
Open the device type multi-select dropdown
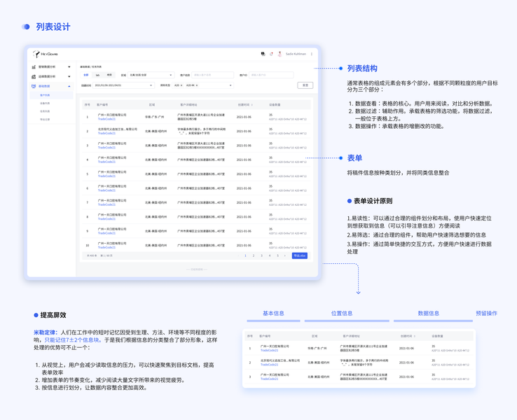point(202,85)
